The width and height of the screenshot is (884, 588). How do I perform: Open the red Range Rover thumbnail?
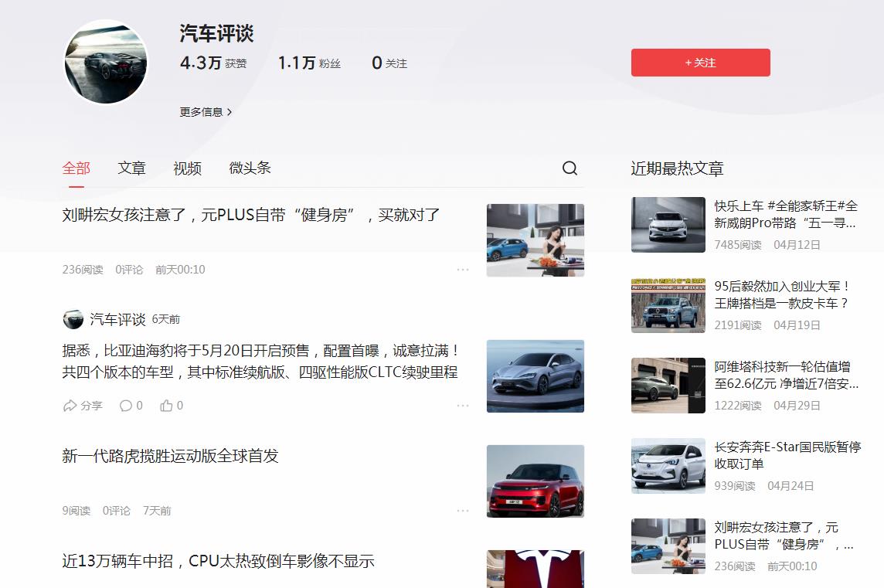coord(535,481)
